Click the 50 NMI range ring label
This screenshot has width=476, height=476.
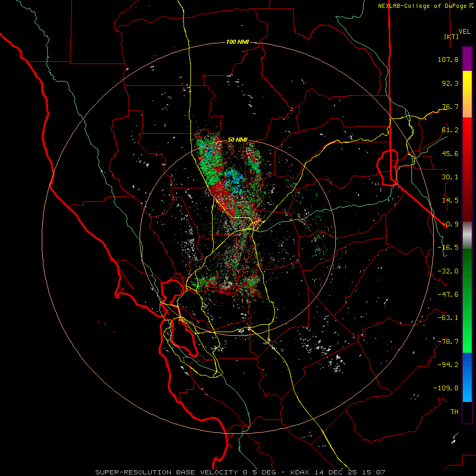point(237,140)
